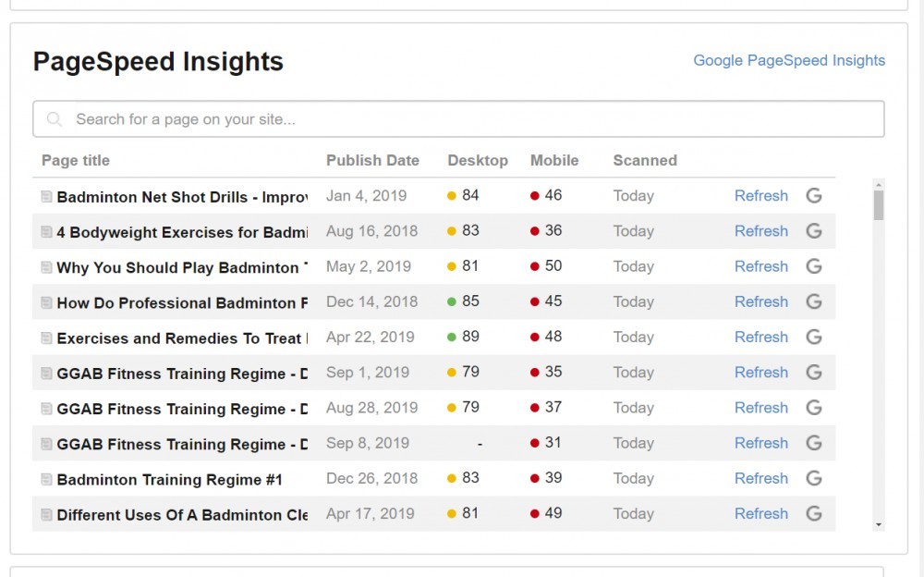The image size is (924, 577).
Task: Click the mobile score 31
Action: (x=553, y=443)
